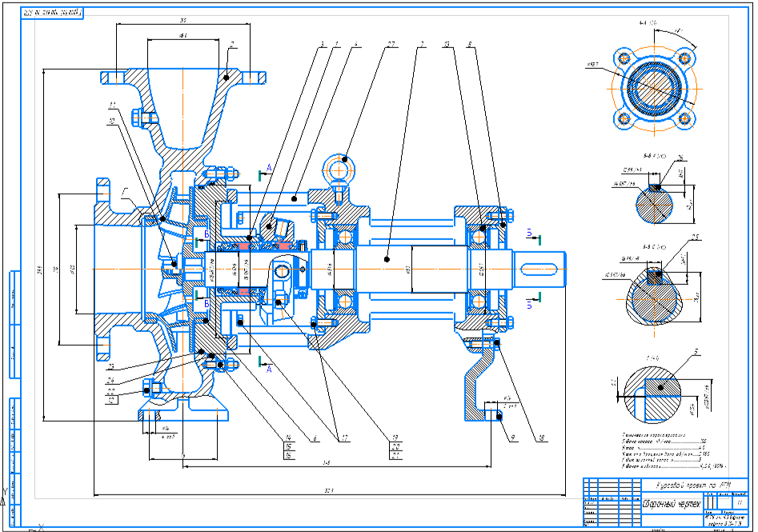
Task: Select balloon 25 on lobed section view
Action: pos(695,238)
